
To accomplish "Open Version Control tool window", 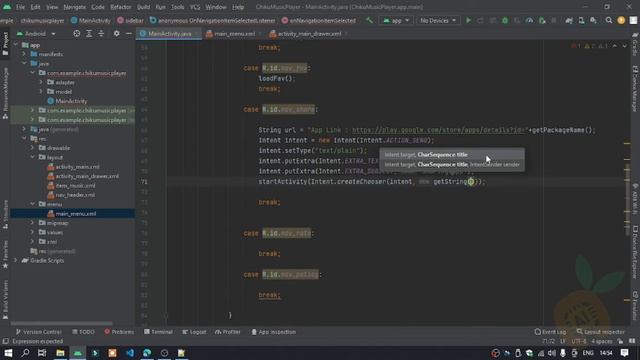I will click(38, 332).
